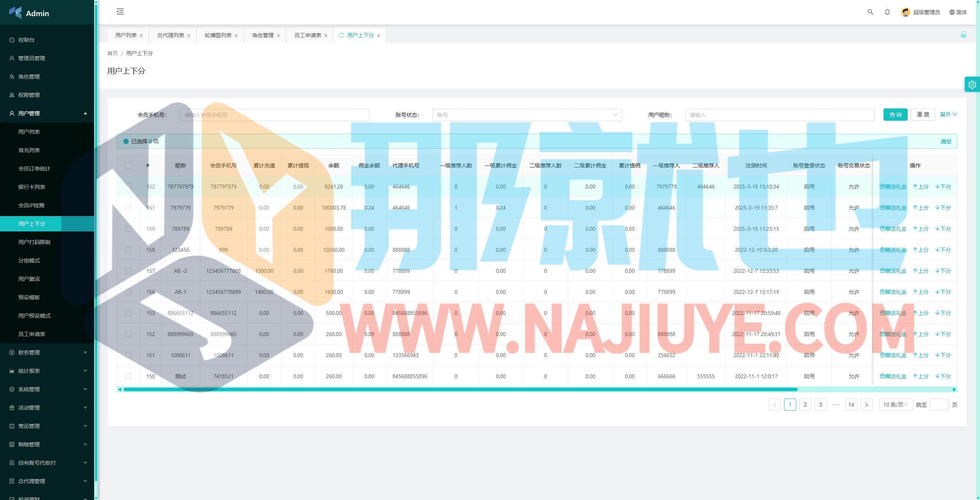Click the refresh icon on 用户上下分 tab
This screenshot has height=500, width=980.
(341, 35)
